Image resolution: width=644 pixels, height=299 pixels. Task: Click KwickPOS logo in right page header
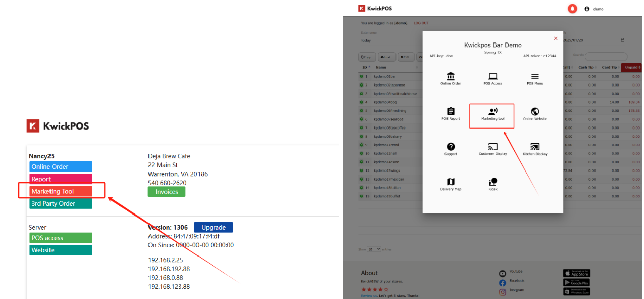click(x=375, y=8)
